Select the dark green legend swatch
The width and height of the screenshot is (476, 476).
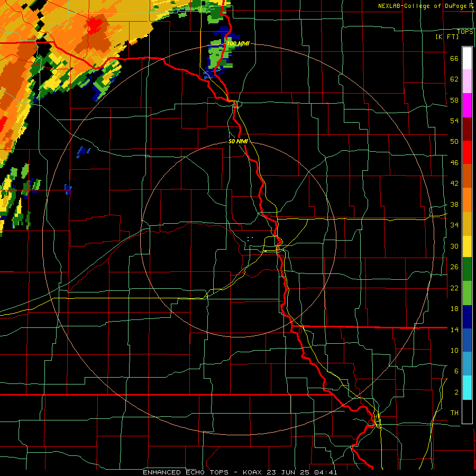click(x=467, y=269)
